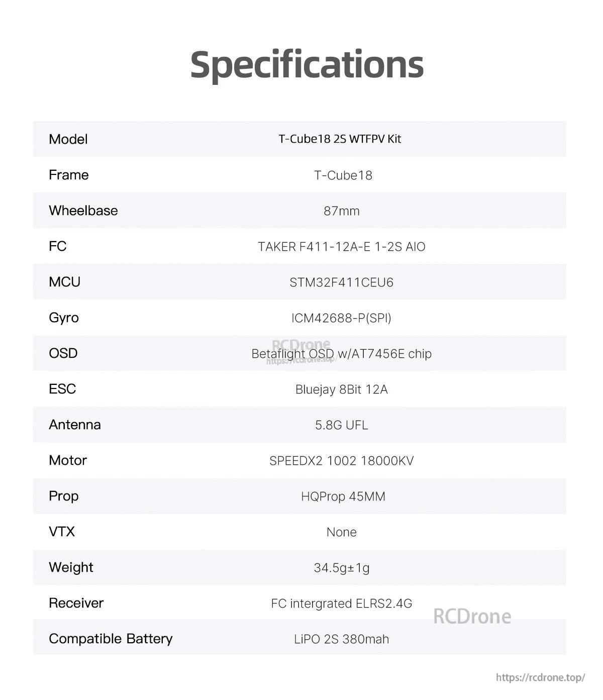Select the T-Cube18 2S WTFPV Kit model value
Image resolution: width=603 pixels, height=700 pixels.
(340, 139)
